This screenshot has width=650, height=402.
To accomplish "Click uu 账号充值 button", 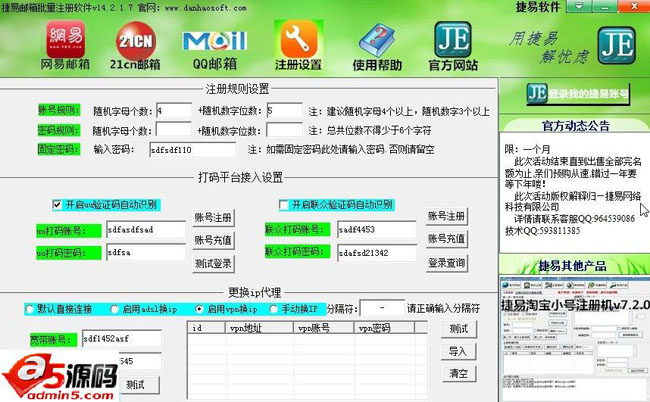I will coord(213,240).
